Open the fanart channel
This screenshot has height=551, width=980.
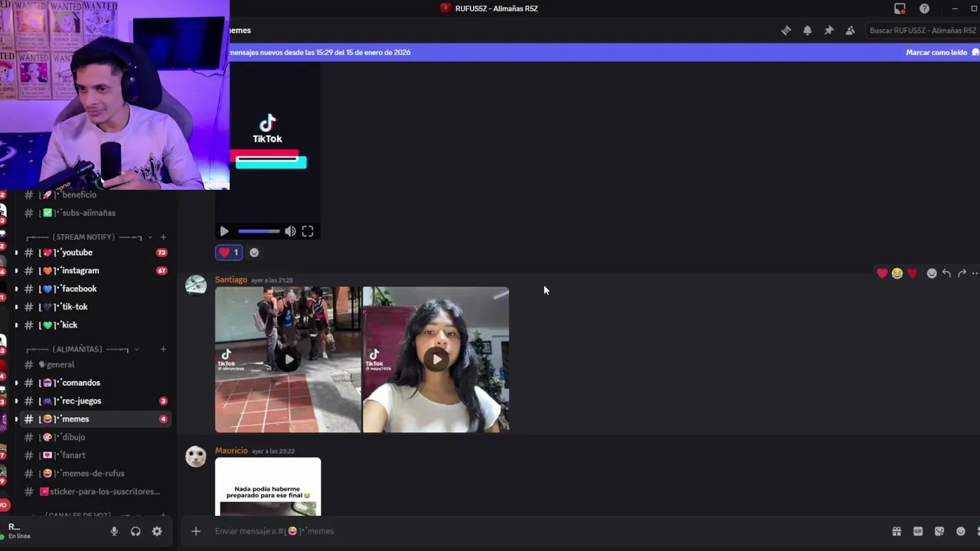[95, 455]
